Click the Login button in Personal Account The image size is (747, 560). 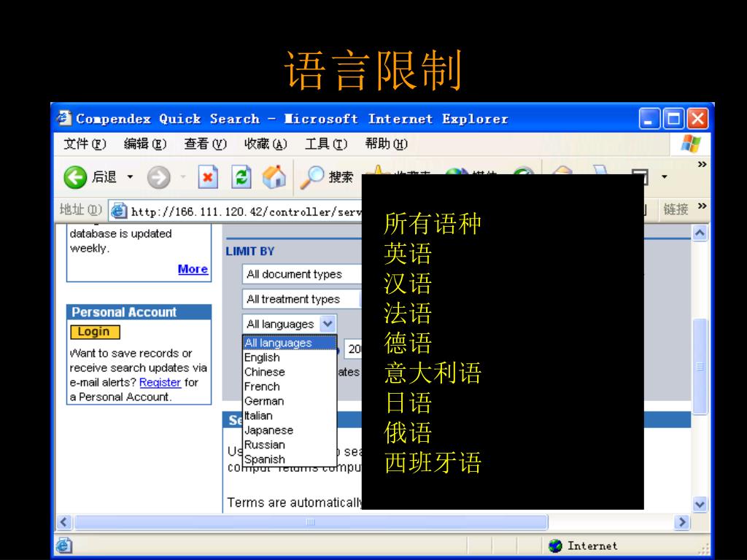tap(95, 332)
